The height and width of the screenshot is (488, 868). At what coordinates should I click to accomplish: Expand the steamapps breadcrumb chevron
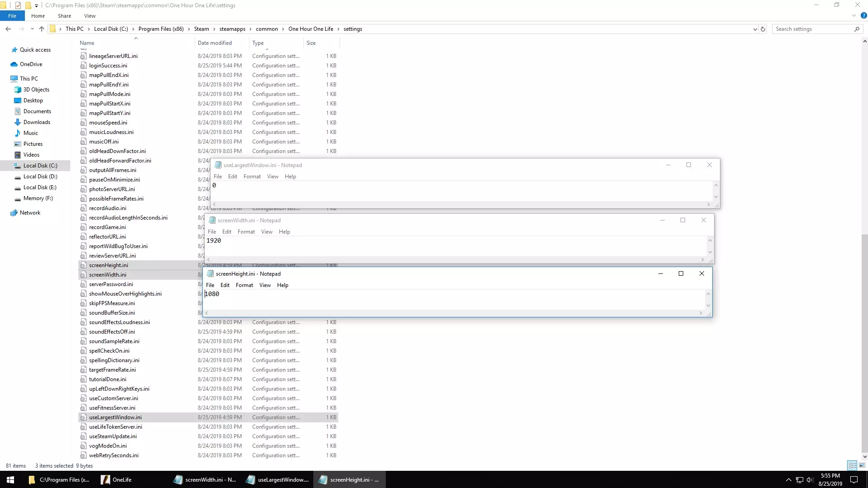pyautogui.click(x=250, y=29)
